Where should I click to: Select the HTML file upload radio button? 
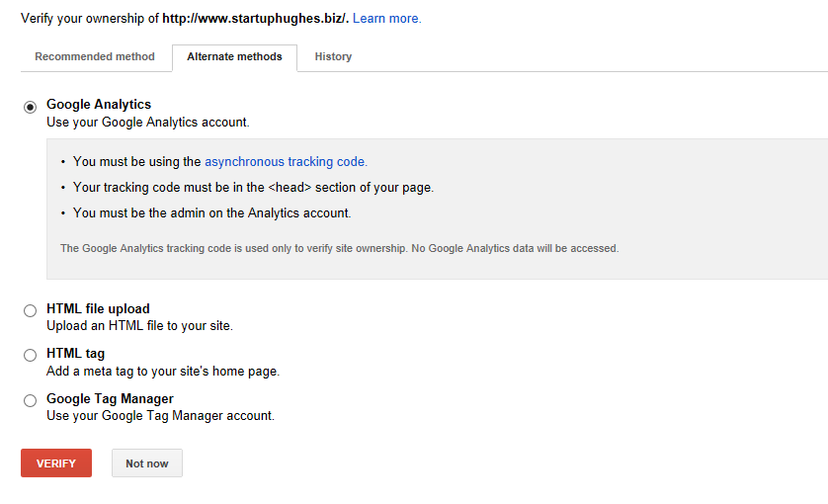30,310
